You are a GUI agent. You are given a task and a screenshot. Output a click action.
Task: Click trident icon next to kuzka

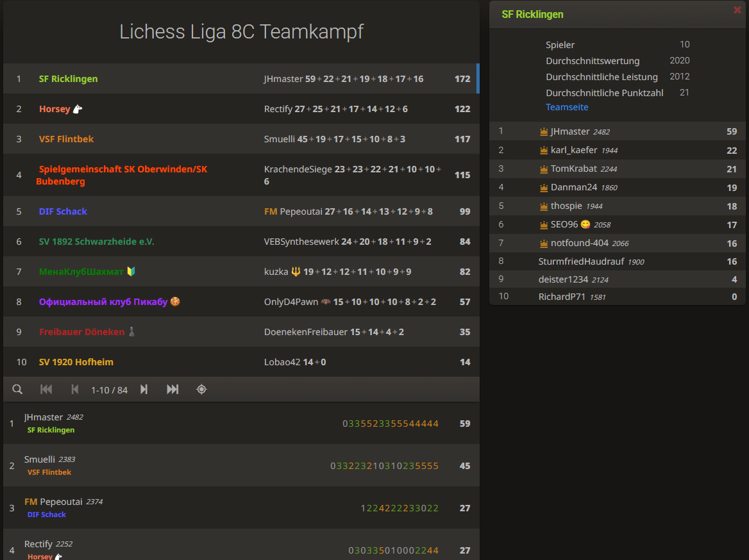(x=296, y=271)
